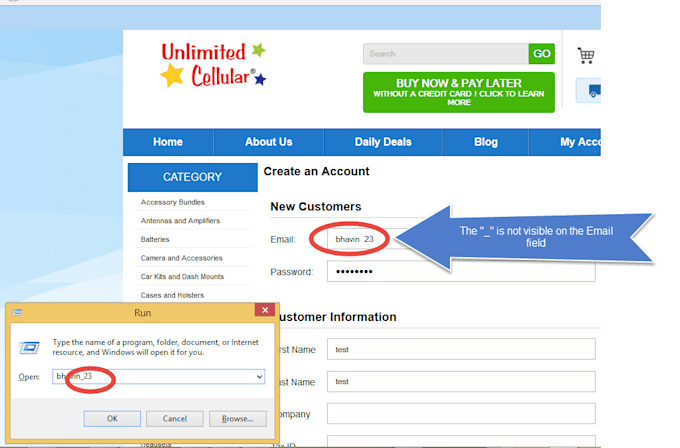Open Cases and Holsters category

click(172, 295)
